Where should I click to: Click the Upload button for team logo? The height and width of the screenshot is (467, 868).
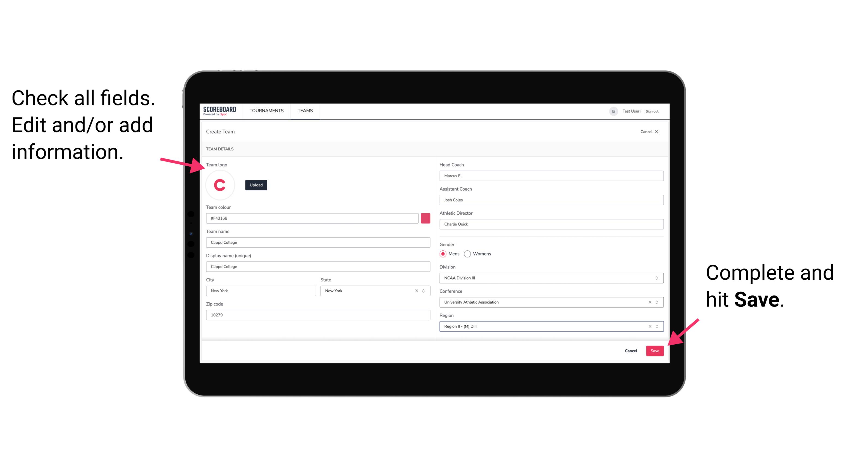[x=256, y=185]
